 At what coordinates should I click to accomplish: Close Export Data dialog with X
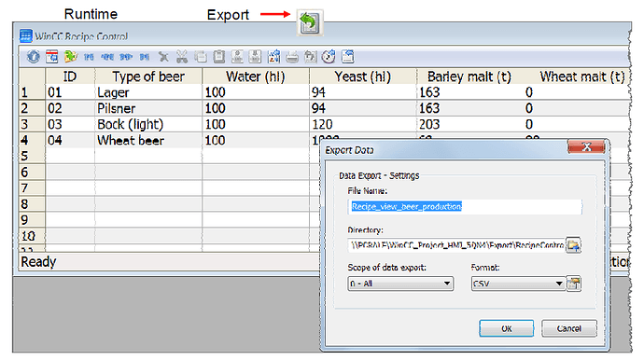(586, 146)
